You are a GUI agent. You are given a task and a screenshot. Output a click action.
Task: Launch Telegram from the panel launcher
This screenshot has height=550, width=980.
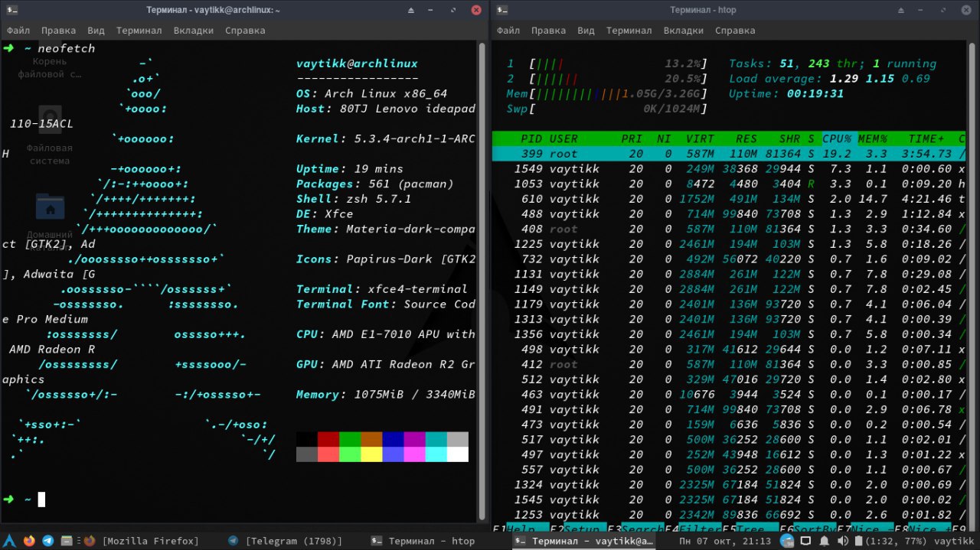click(47, 541)
